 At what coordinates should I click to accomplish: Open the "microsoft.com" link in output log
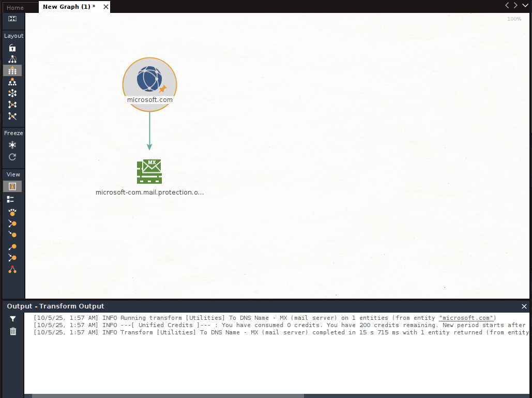466,318
